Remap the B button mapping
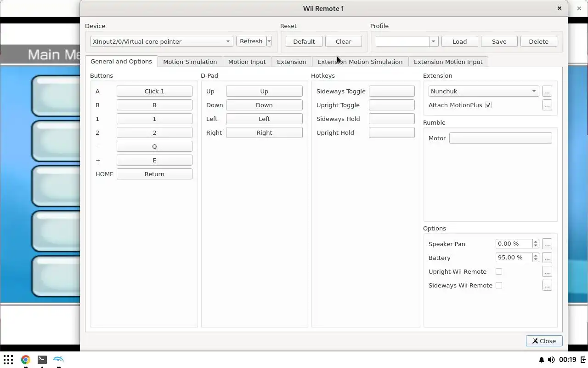 [154, 105]
